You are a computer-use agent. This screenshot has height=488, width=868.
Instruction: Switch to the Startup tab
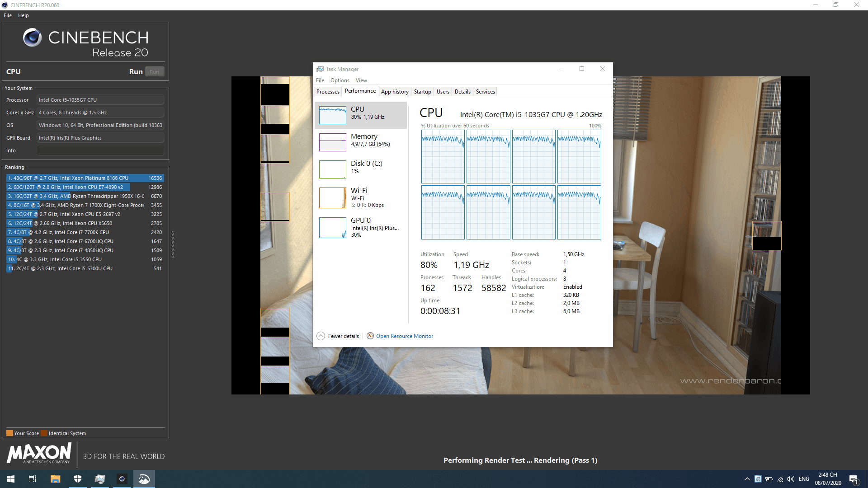(x=423, y=92)
